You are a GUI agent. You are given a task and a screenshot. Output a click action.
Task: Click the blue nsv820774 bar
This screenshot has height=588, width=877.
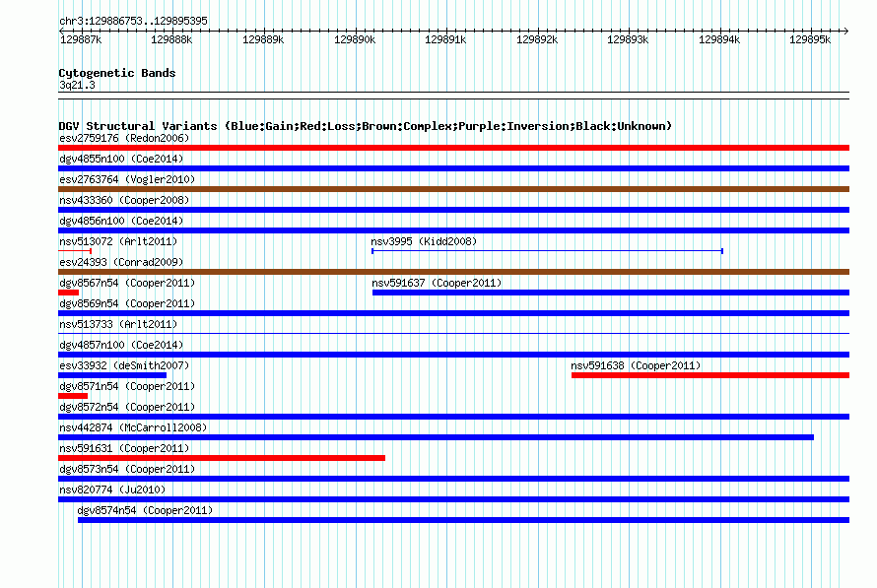[x=453, y=499]
